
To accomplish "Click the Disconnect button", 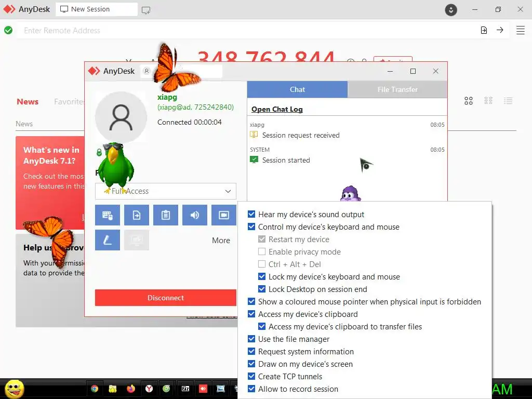I will (166, 298).
